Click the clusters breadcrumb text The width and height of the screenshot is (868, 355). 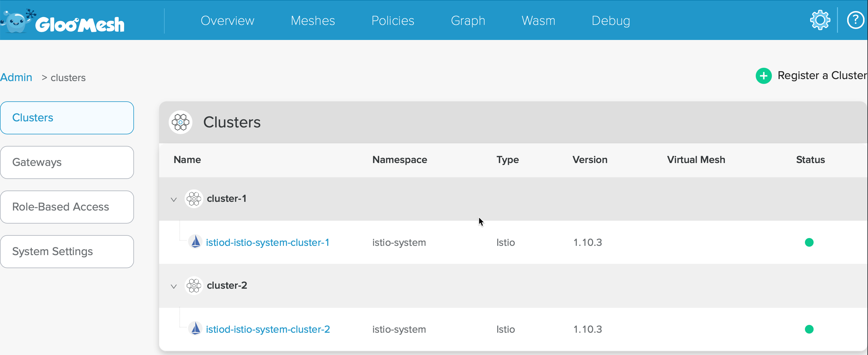[x=68, y=78]
